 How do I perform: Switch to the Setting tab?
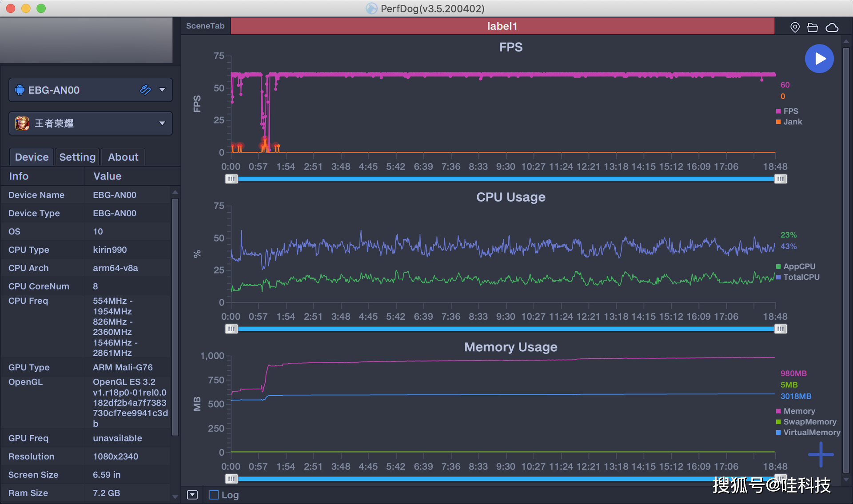[x=77, y=157]
